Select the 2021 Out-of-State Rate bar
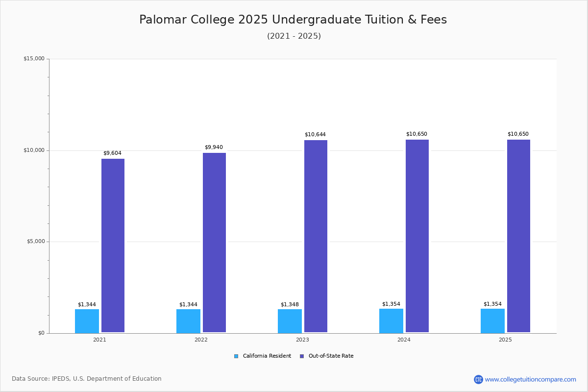 tap(113, 245)
